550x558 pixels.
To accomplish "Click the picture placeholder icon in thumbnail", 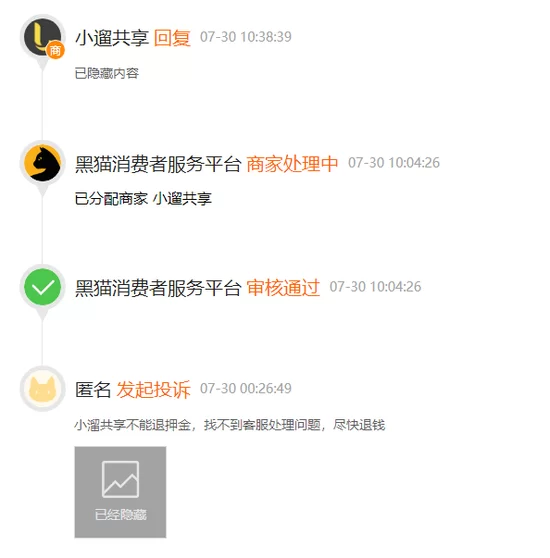I will pyautogui.click(x=120, y=479).
